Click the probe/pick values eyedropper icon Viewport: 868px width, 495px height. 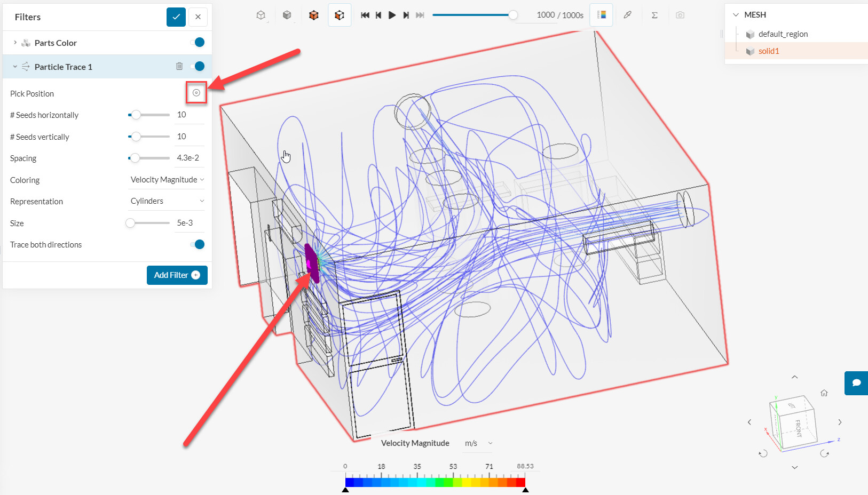coord(628,15)
